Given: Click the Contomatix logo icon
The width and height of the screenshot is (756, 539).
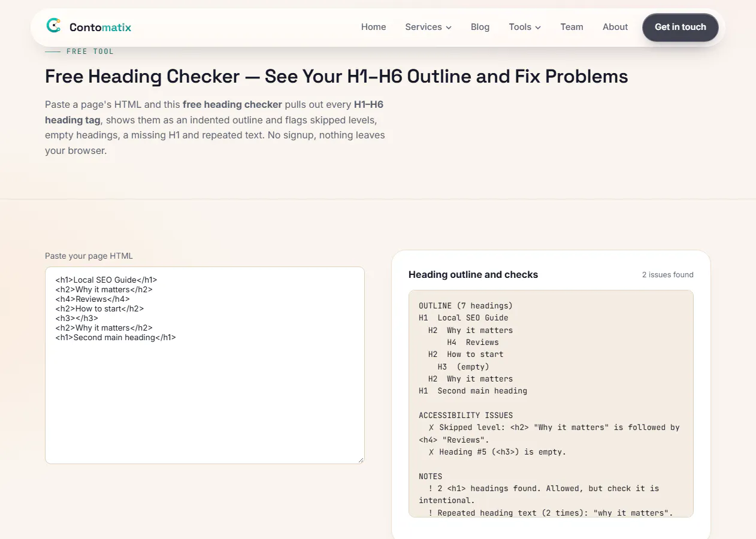Looking at the screenshot, I should (54, 26).
